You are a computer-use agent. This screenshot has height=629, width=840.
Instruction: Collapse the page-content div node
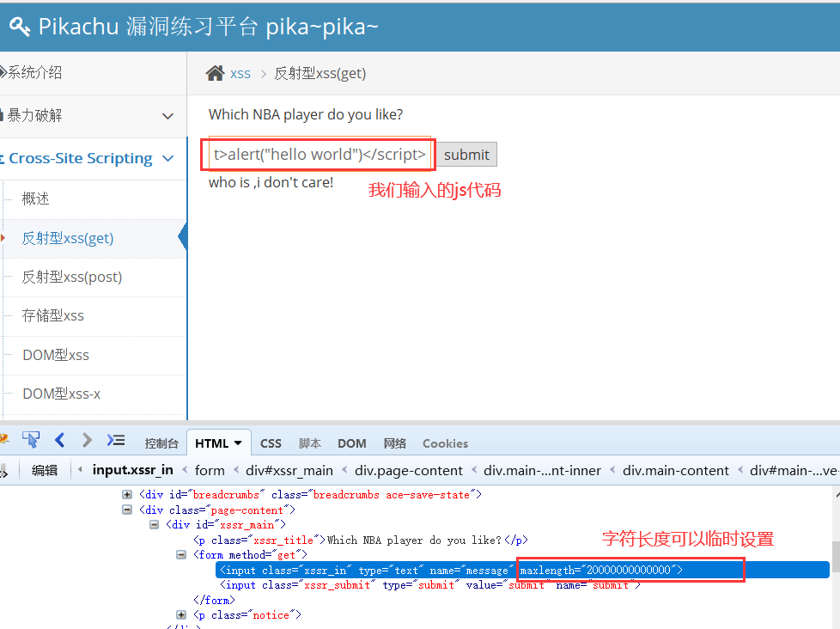[127, 510]
